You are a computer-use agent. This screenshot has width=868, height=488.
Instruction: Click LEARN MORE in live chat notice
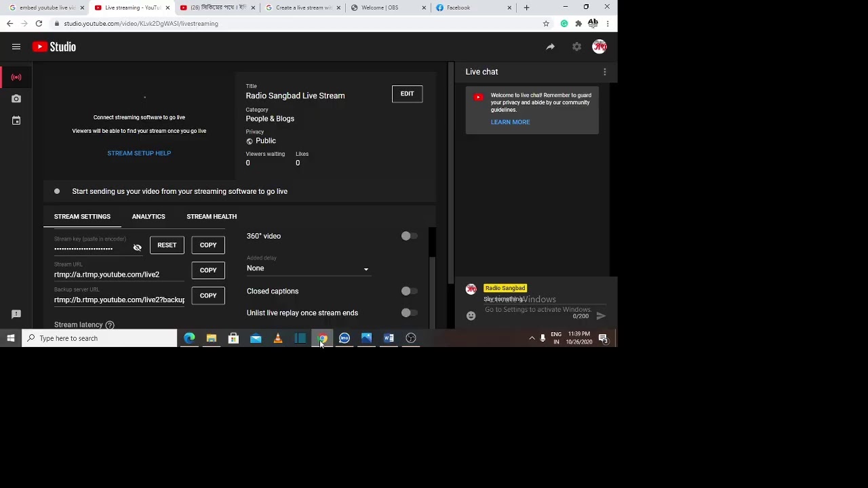(511, 123)
